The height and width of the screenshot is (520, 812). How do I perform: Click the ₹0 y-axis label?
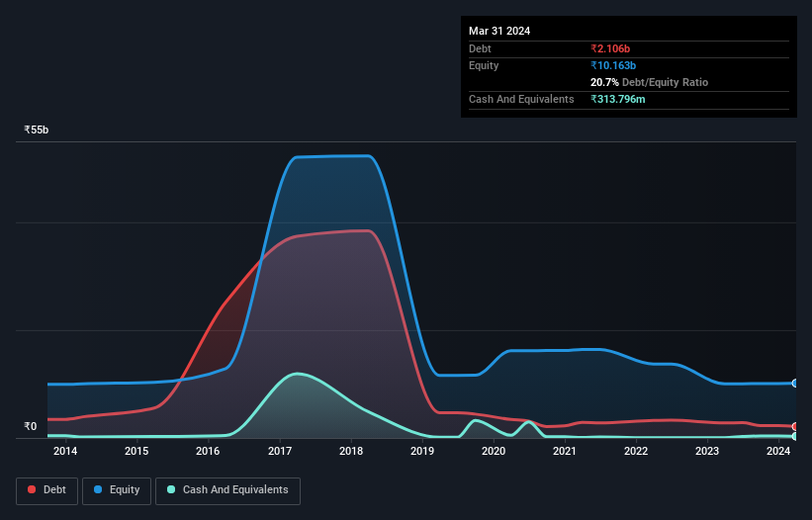pos(31,426)
